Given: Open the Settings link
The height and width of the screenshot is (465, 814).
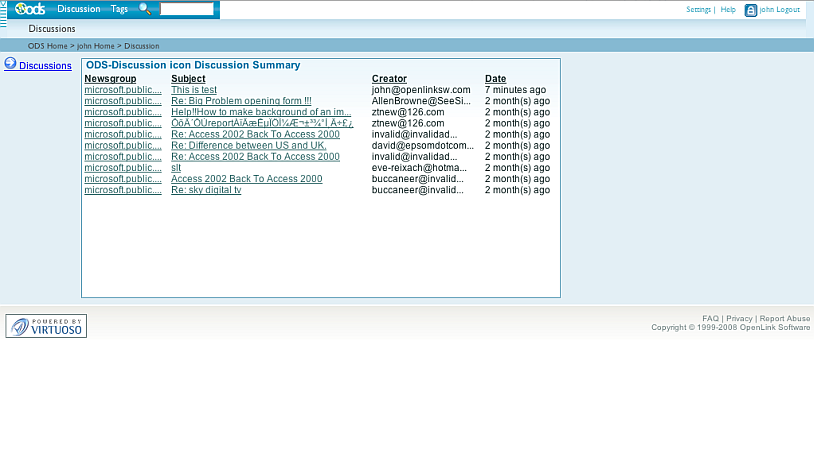Looking at the screenshot, I should coord(698,10).
